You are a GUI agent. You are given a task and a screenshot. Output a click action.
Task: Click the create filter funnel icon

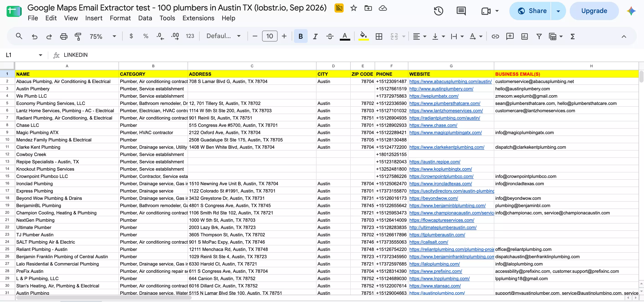(539, 36)
